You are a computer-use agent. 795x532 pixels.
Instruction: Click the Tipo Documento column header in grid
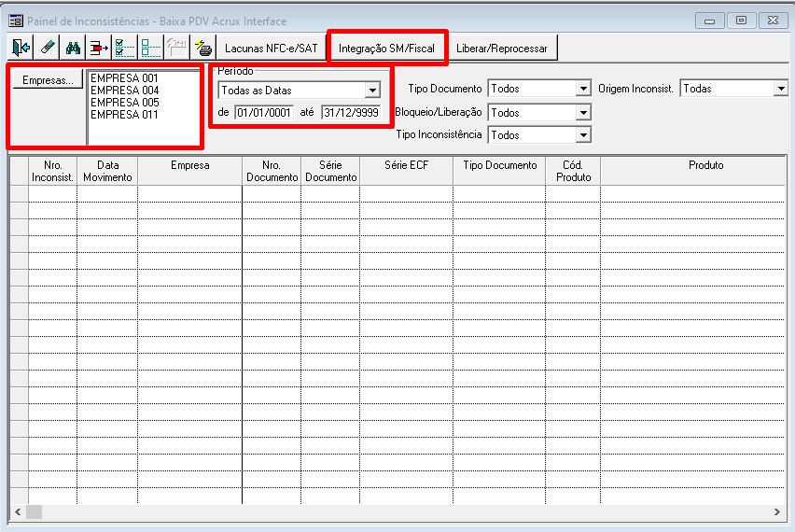point(499,171)
